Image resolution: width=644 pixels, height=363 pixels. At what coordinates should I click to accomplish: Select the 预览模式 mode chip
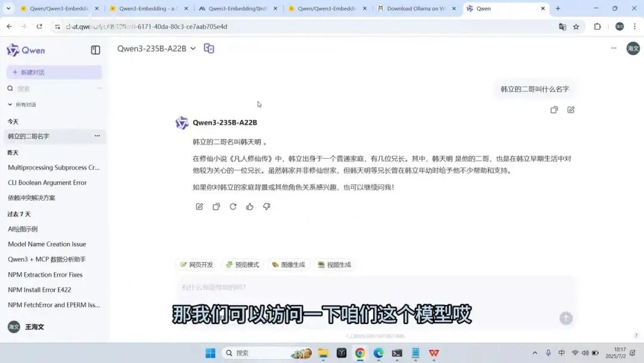click(x=243, y=264)
